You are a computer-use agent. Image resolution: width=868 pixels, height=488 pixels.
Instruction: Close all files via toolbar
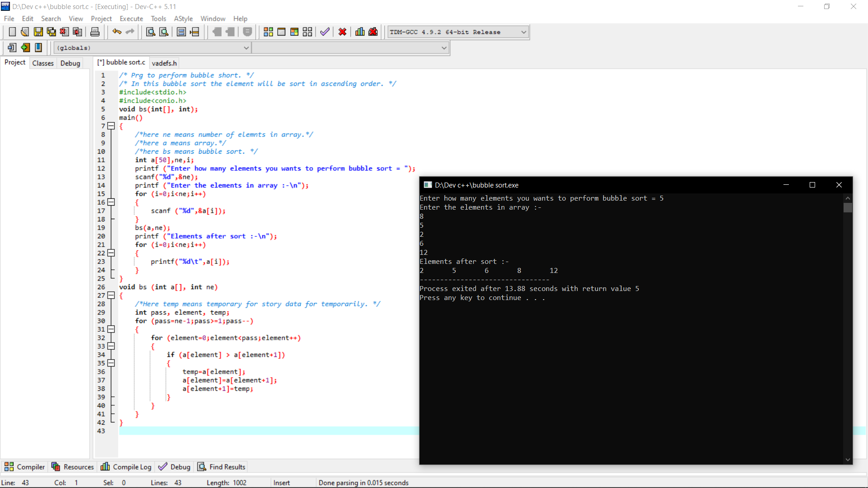77,32
